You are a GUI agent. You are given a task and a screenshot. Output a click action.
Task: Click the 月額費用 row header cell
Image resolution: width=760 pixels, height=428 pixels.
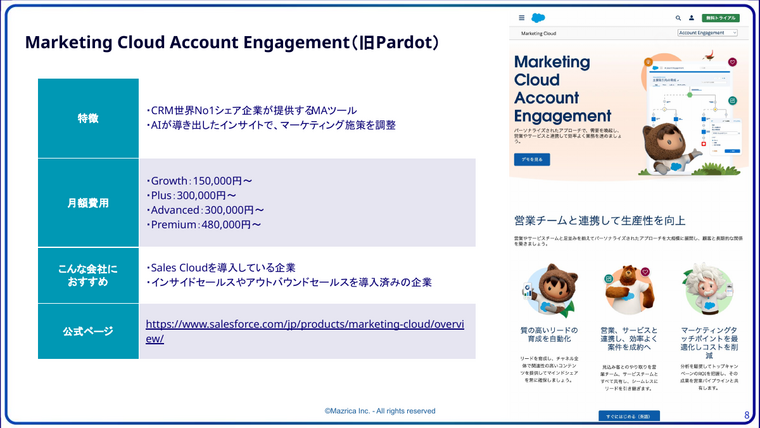tap(88, 203)
